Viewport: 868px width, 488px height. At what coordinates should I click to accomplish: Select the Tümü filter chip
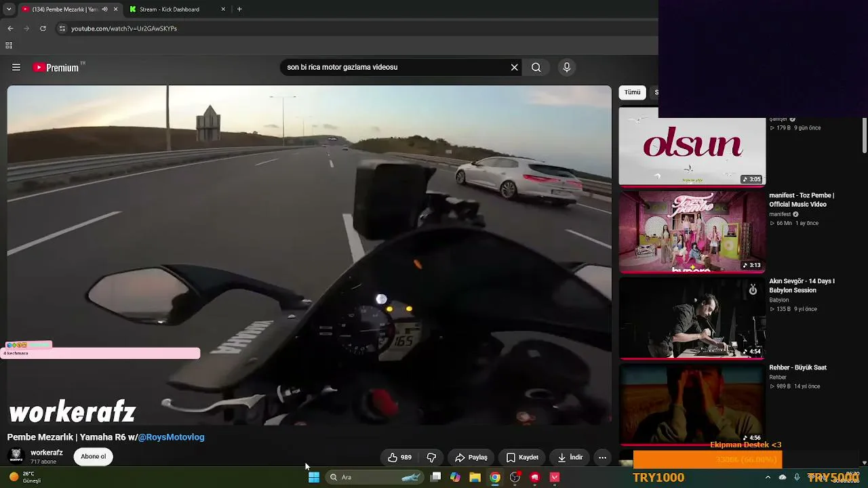click(633, 92)
